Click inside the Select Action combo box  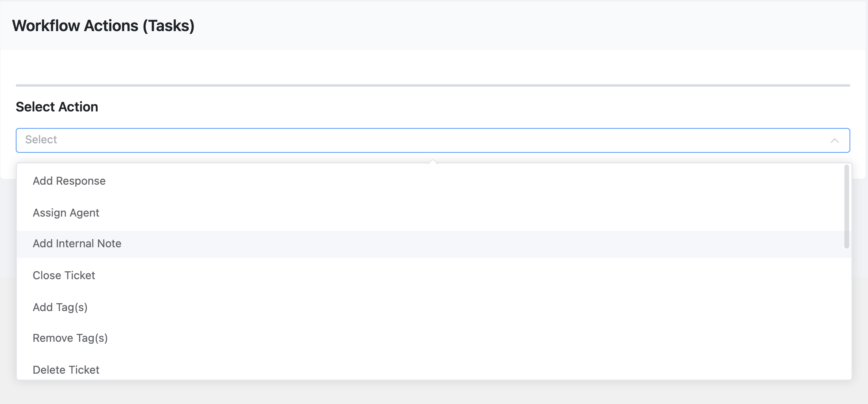[x=393, y=140]
